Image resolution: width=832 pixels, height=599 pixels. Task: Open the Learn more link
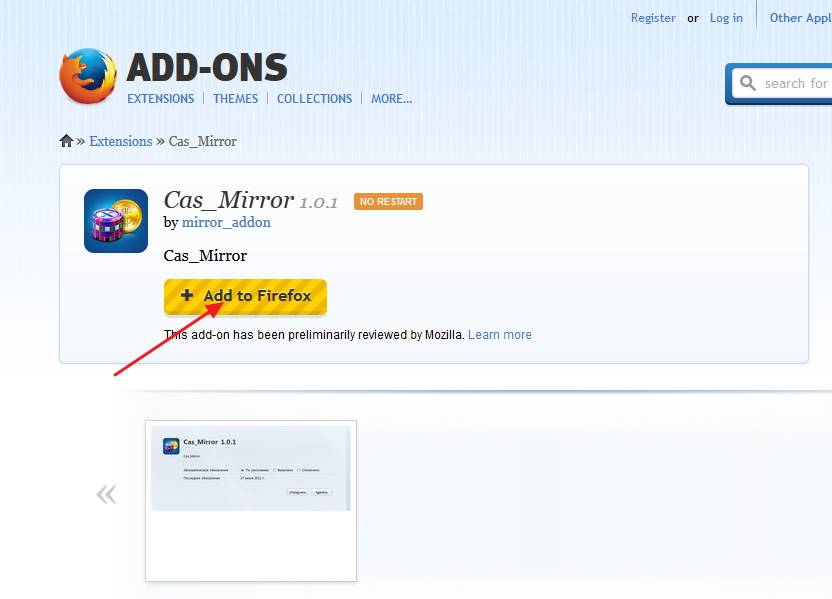pyautogui.click(x=499, y=335)
